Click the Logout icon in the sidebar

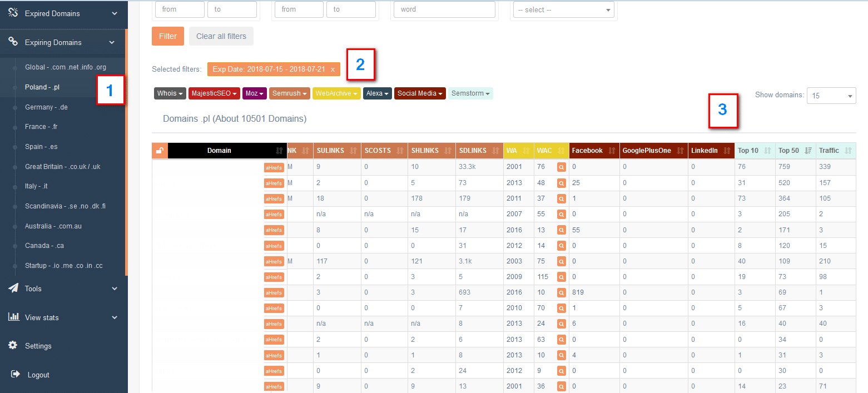coord(15,375)
